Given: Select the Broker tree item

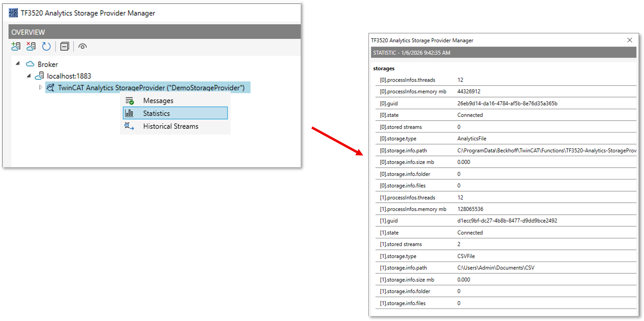Looking at the screenshot, I should (48, 64).
